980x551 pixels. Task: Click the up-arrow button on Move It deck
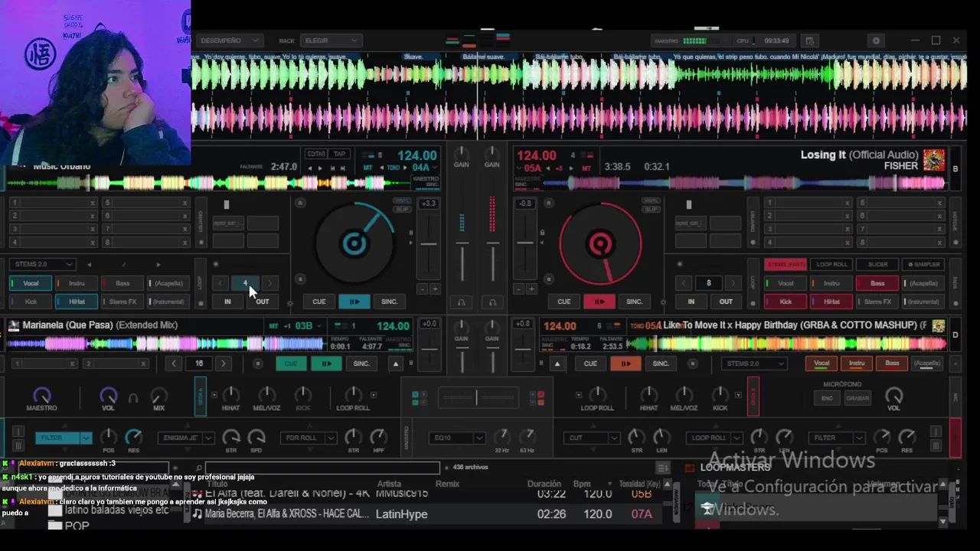[x=557, y=364]
